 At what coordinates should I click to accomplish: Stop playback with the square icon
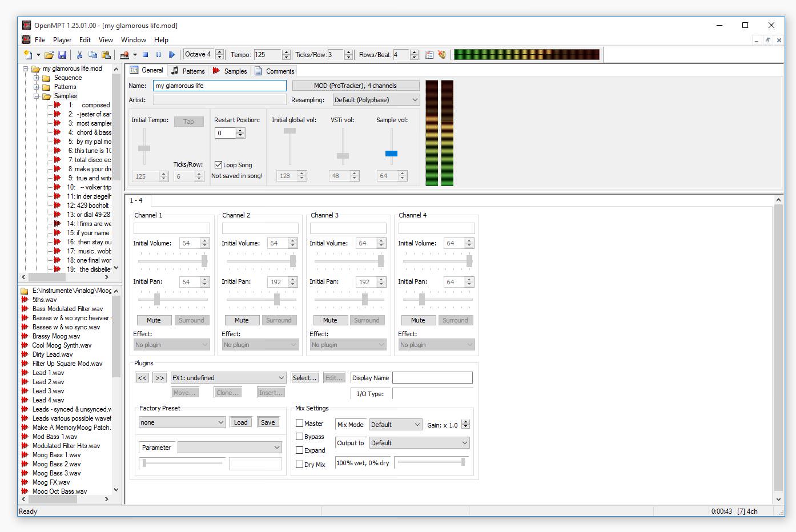146,55
